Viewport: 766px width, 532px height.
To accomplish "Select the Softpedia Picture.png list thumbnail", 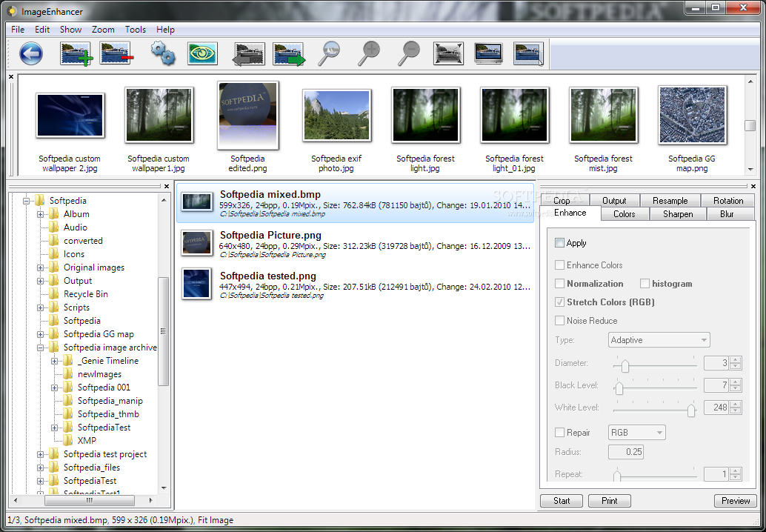I will 197,243.
